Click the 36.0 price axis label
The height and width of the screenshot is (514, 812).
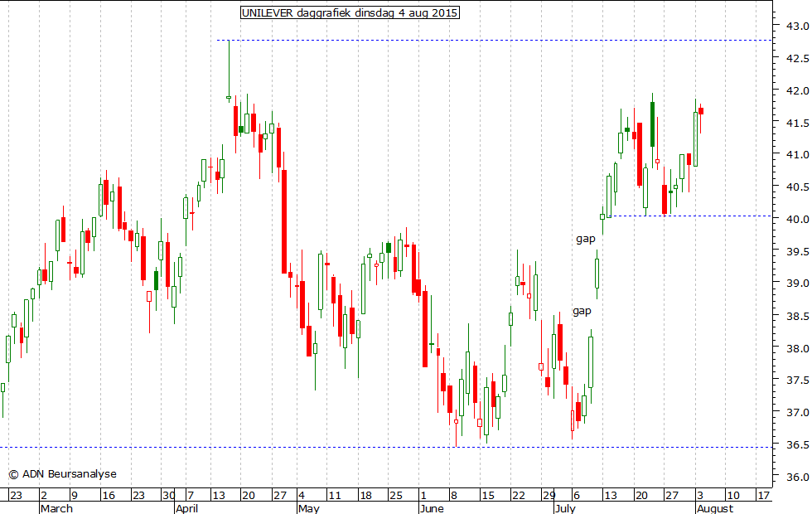point(798,478)
